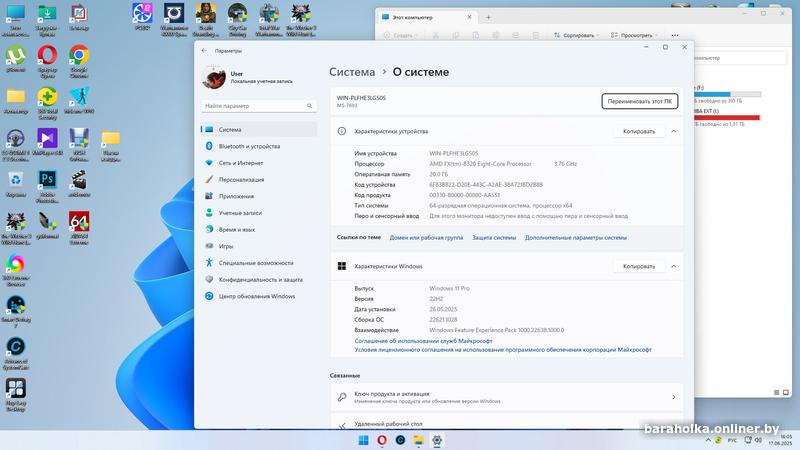The height and width of the screenshot is (450, 800).
Task: Select the Этот компьютер Explorer tab
Action: [428, 17]
